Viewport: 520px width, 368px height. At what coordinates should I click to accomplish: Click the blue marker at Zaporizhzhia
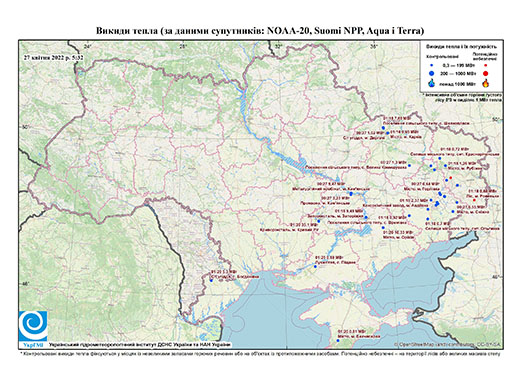point(366,217)
